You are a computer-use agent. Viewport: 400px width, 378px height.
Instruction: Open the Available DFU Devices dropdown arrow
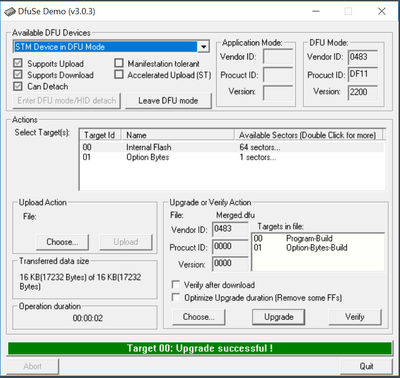(203, 47)
